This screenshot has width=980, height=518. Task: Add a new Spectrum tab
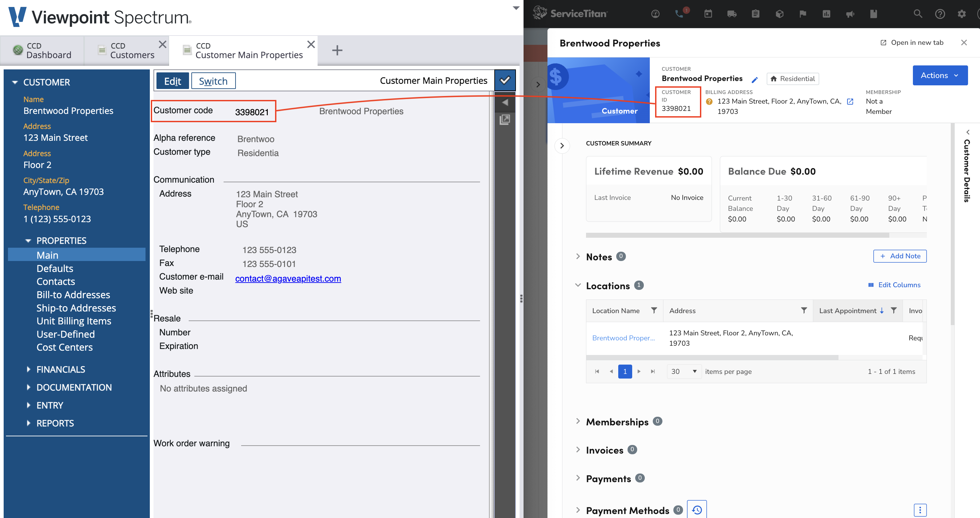pos(337,50)
